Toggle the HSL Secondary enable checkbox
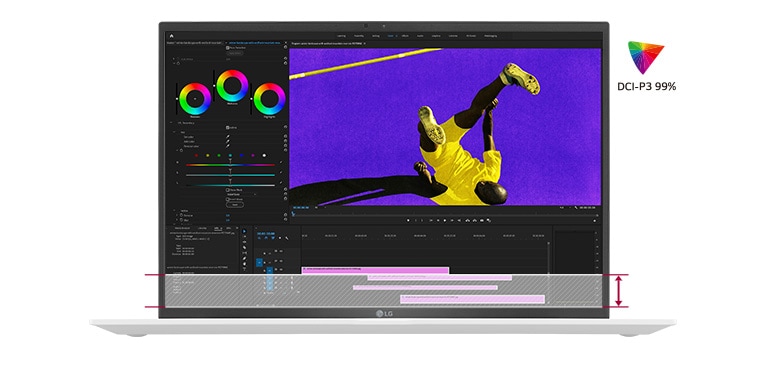Screen dimensions: 768x384 click(x=228, y=128)
